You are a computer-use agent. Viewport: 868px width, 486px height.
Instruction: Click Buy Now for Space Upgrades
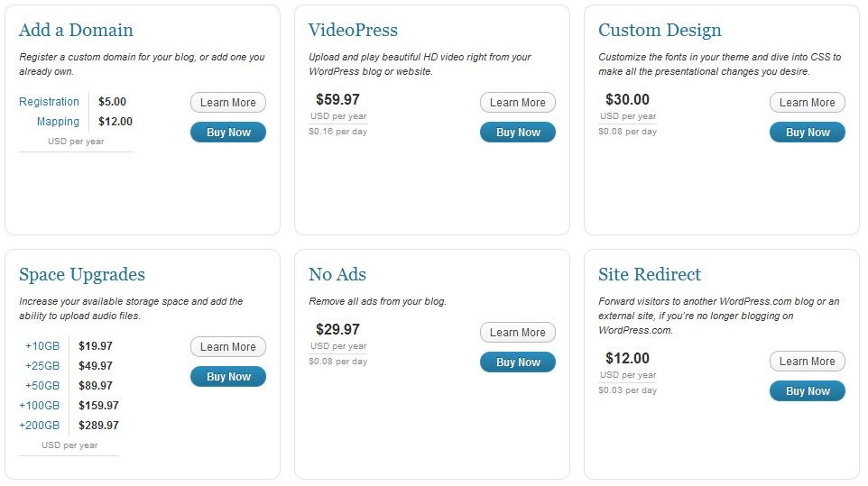[227, 377]
